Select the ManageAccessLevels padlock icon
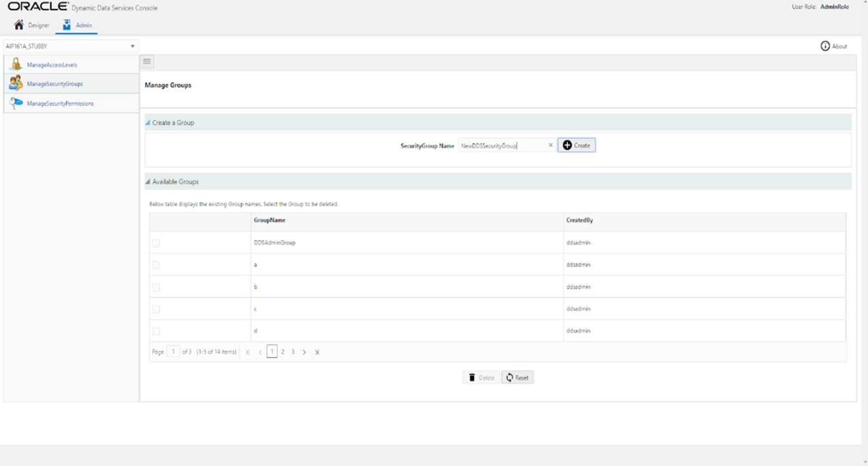The width and height of the screenshot is (868, 466). click(15, 63)
